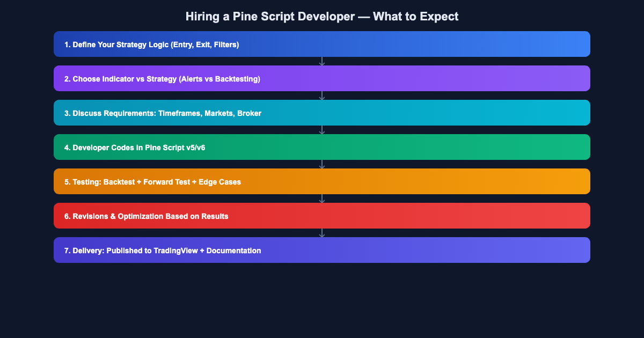Select the step numbered '3' label
Image resolution: width=644 pixels, height=338 pixels.
point(67,113)
